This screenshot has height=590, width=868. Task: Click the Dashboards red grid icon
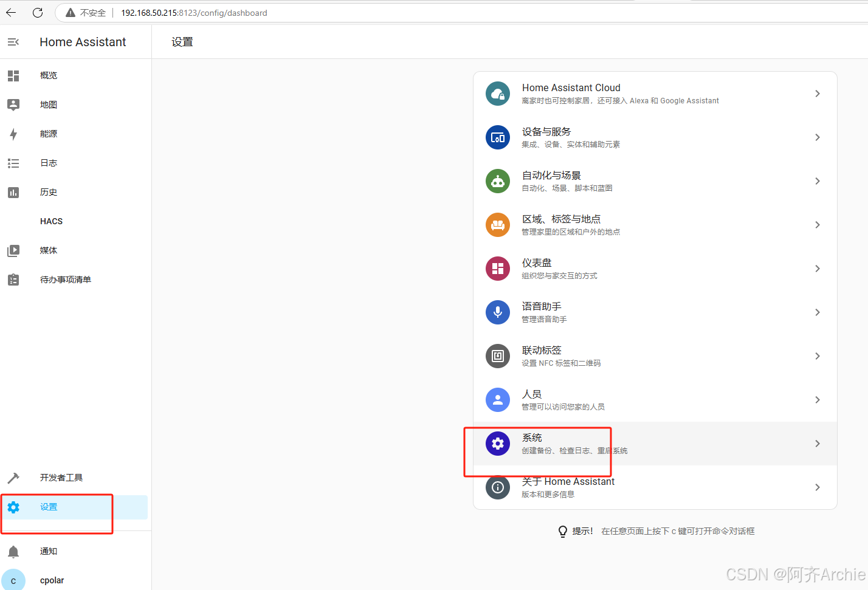498,269
